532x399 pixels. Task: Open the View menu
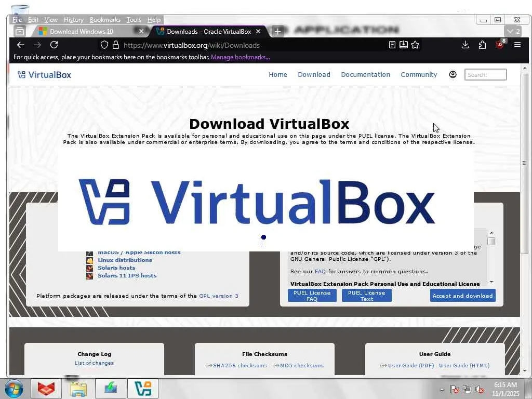51,20
